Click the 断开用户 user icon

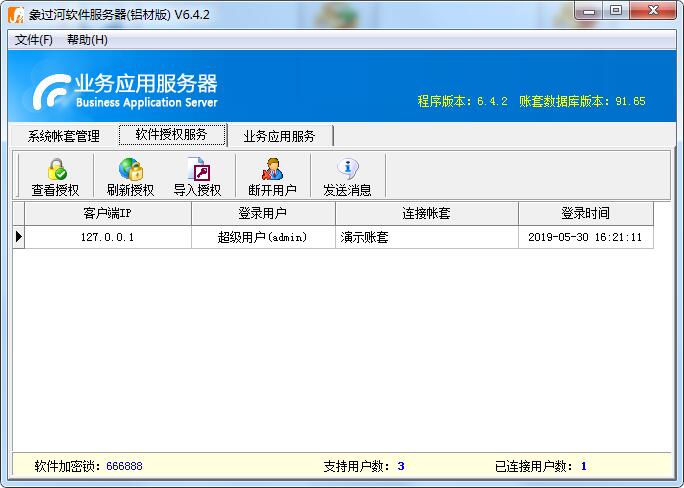tap(273, 169)
